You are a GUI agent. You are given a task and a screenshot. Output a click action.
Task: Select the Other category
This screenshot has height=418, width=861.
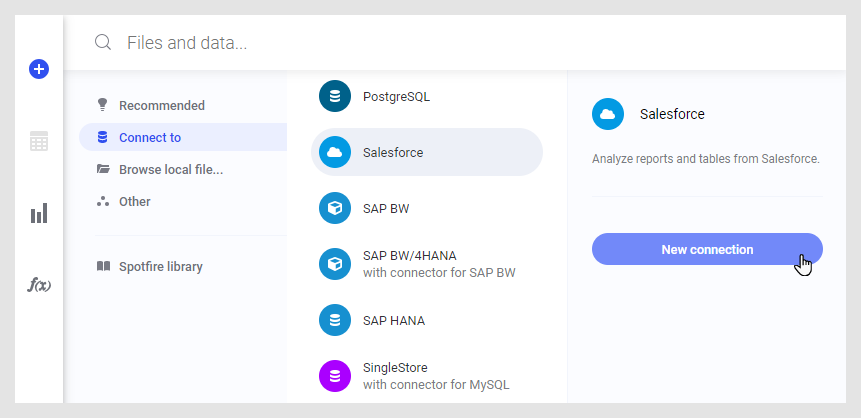134,201
